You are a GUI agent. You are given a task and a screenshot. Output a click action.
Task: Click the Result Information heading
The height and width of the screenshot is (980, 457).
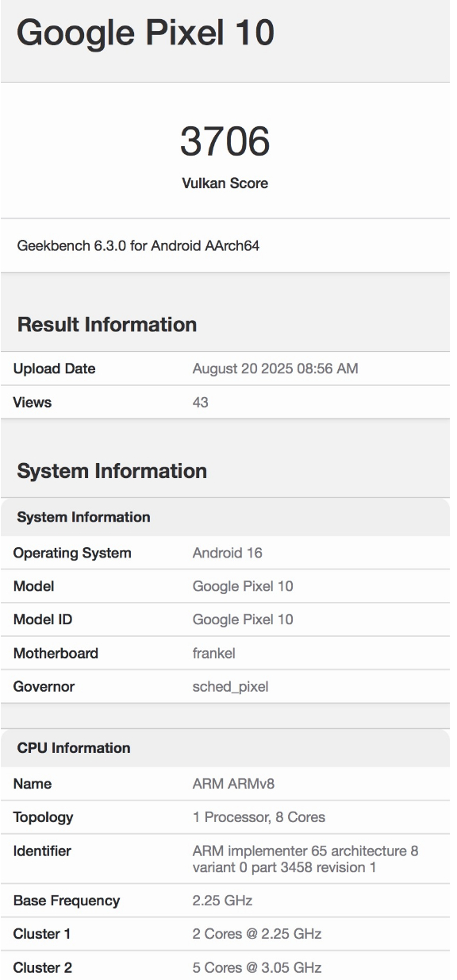[107, 325]
